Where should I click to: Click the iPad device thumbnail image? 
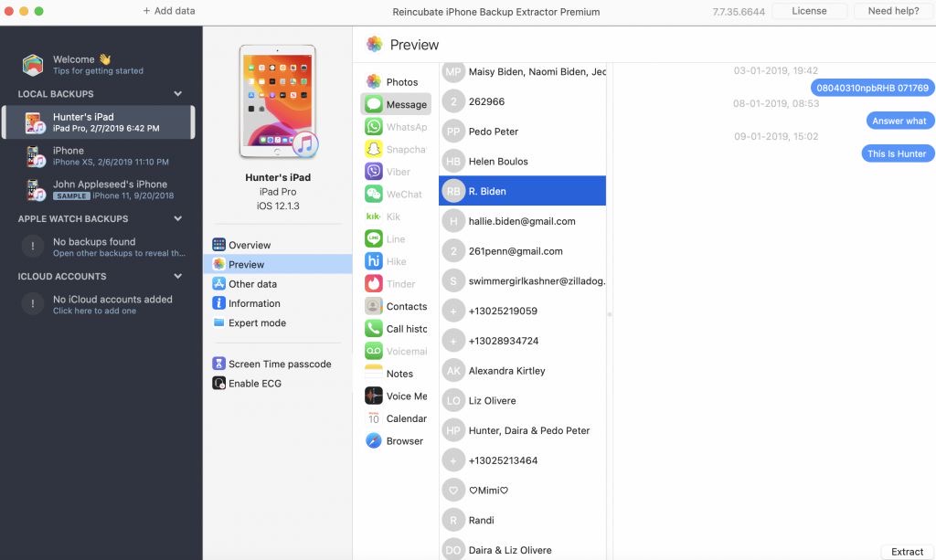pos(278,101)
